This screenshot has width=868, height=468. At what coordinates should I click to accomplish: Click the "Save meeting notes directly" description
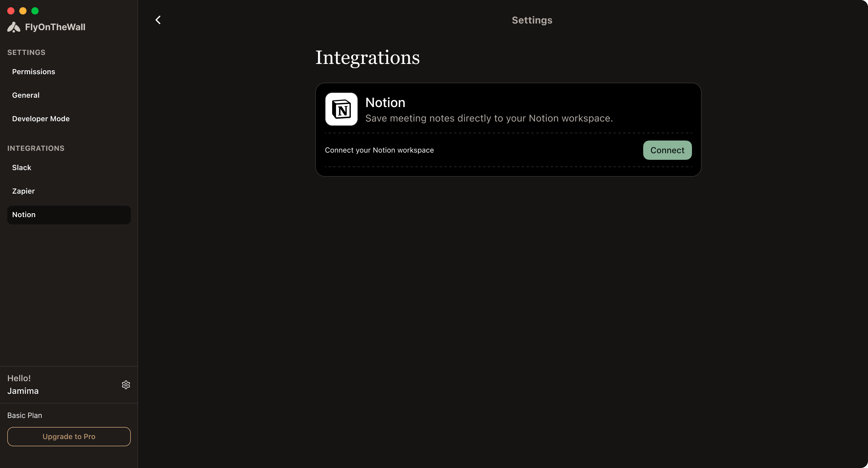point(489,118)
